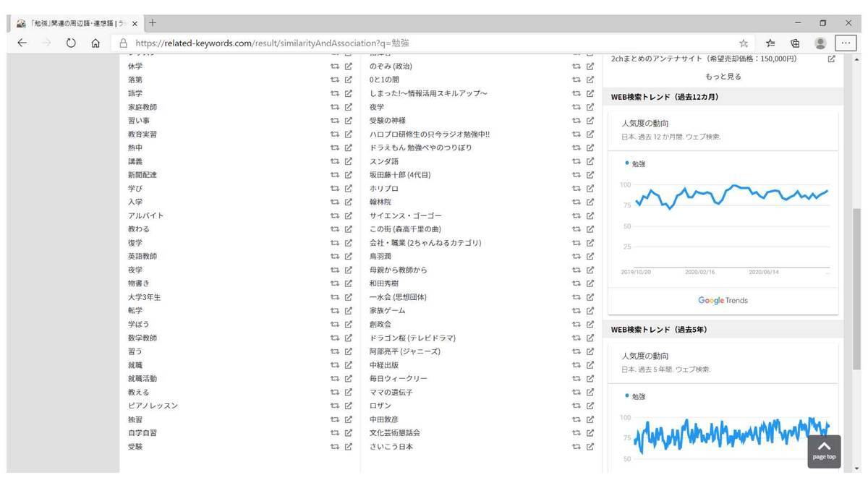The image size is (868, 488).
Task: Open the browser "..." settings menu
Action: point(845,42)
